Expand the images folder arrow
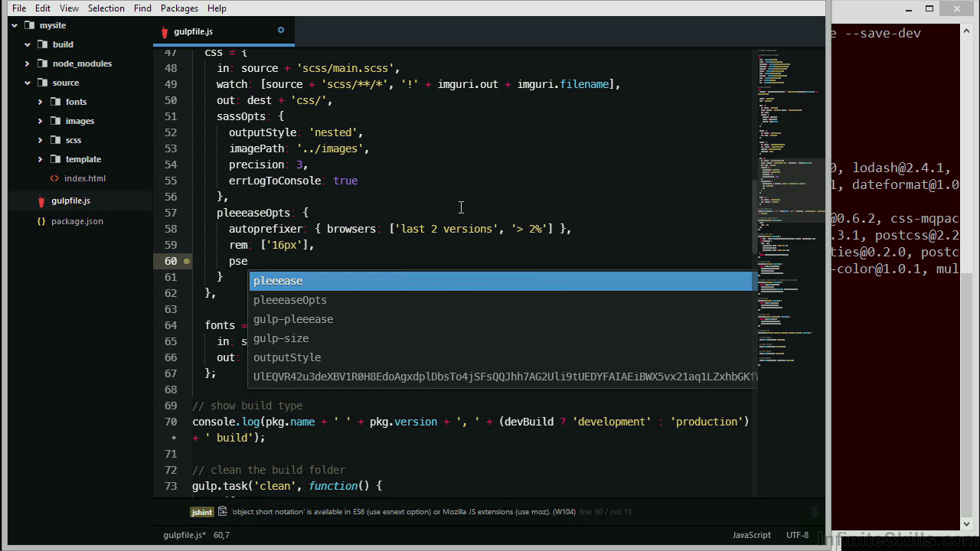The width and height of the screenshot is (980, 551). [x=41, y=121]
